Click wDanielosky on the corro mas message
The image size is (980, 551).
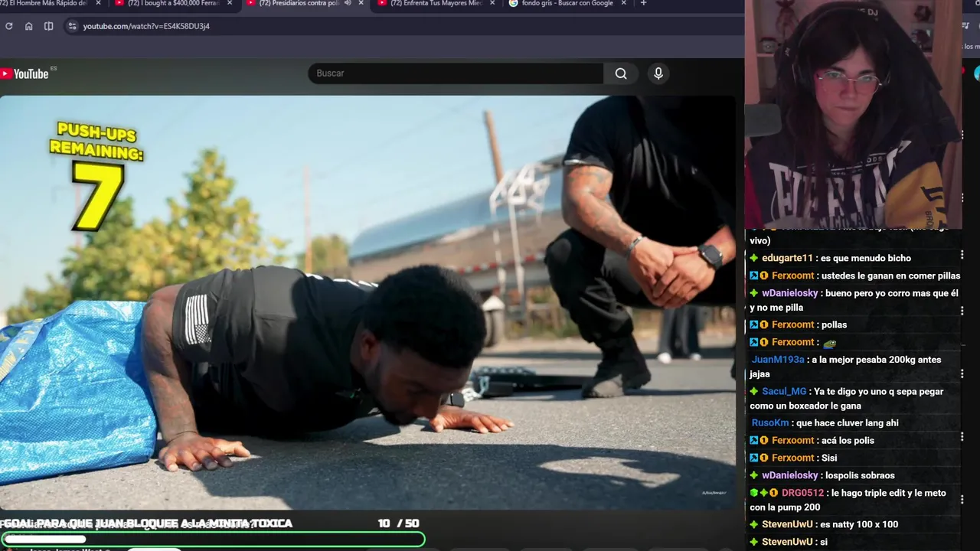coord(789,294)
